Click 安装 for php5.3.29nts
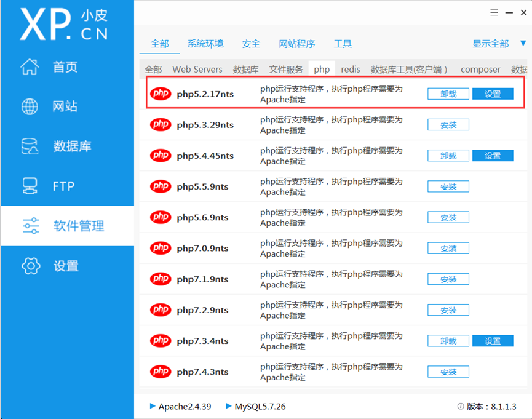Image resolution: width=532 pixels, height=419 pixels. click(x=448, y=125)
